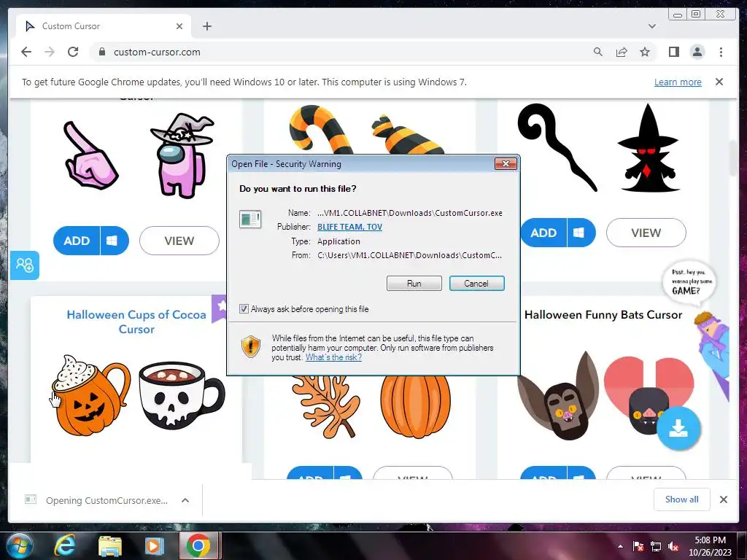This screenshot has width=747, height=560.
Task: Close the Open File Security Warning dialog
Action: (x=506, y=164)
